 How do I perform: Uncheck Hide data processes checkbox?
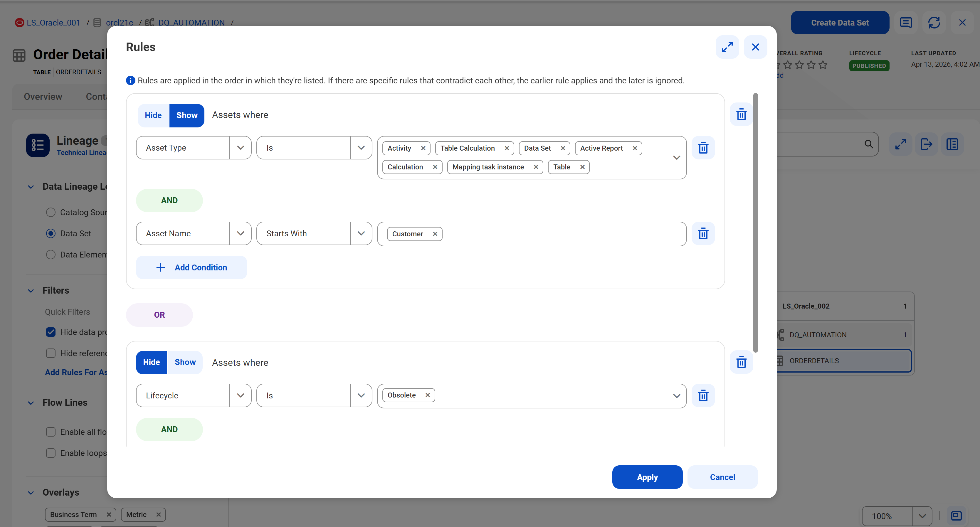click(51, 332)
